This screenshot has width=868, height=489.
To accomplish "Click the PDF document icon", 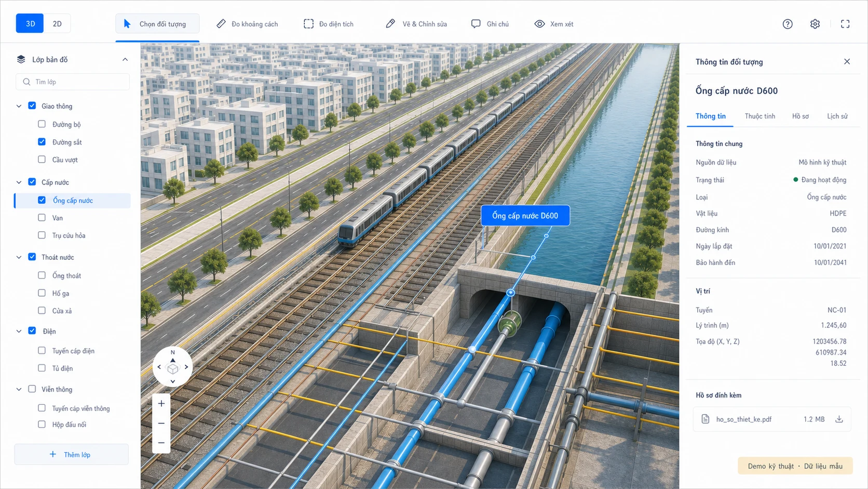I will point(705,419).
